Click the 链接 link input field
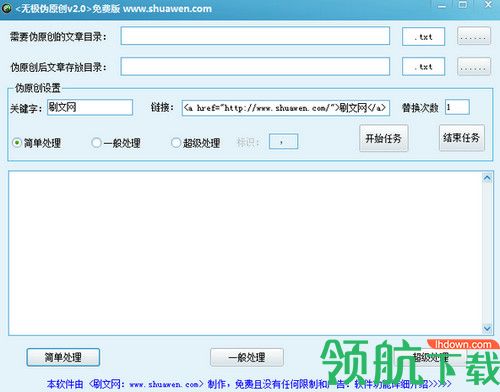Image resolution: width=500 pixels, height=392 pixels. (286, 108)
